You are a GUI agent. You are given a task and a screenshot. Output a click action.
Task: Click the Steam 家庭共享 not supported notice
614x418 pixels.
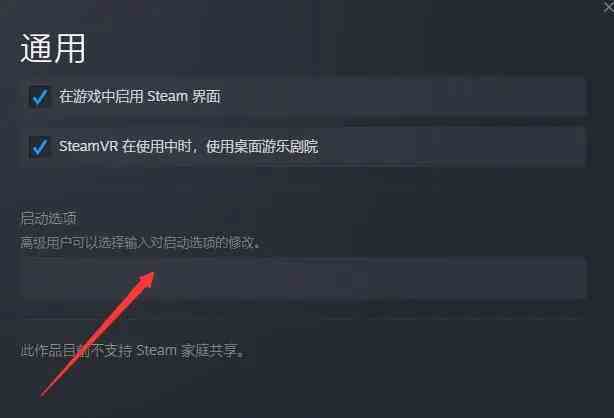[133, 351]
